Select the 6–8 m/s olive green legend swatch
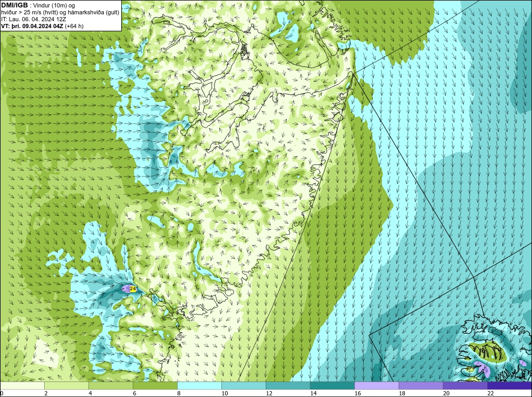This screenshot has height=397, width=532. point(155,386)
